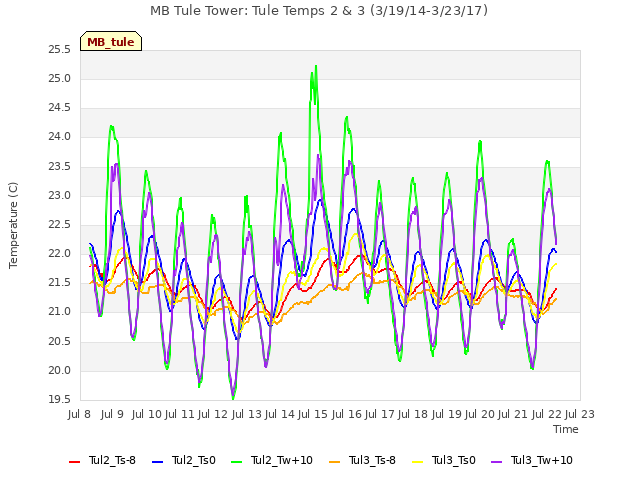Viewport: 640px width, 480px height.
Task: Click the green Tul2_Tw+10 legend swatch
Action: coord(236,462)
